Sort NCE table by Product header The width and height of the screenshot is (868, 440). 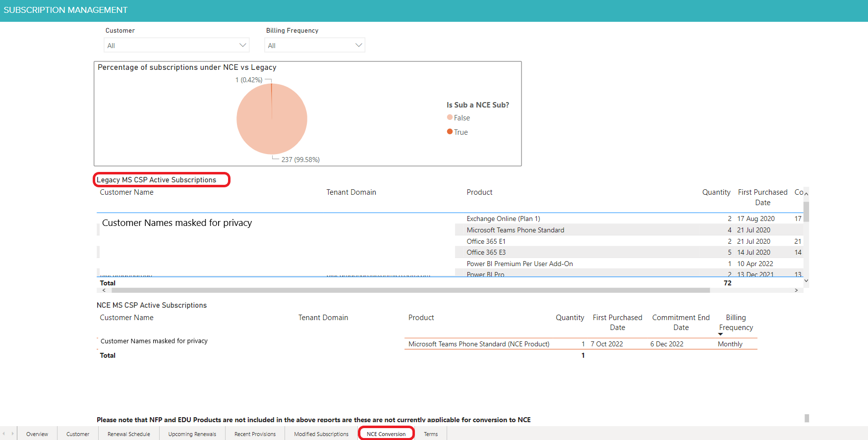(421, 318)
